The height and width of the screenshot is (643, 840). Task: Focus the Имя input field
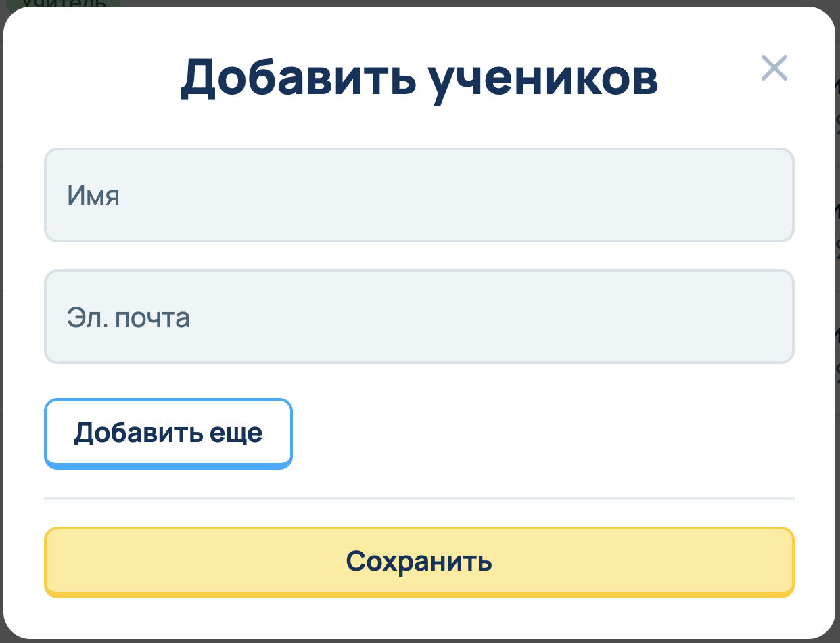pos(419,195)
